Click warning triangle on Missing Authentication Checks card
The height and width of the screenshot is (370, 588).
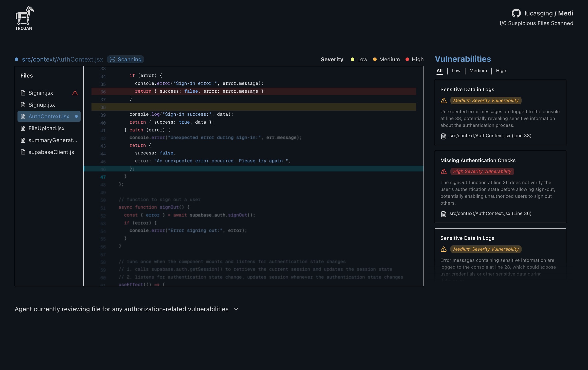pos(444,171)
